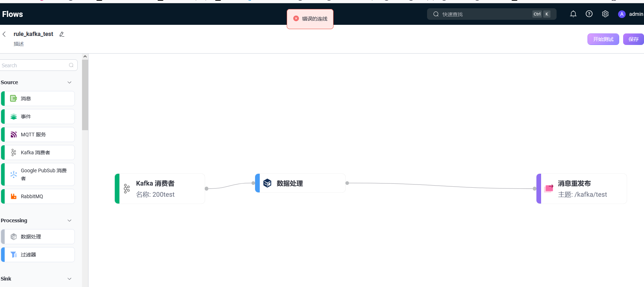Click the MQTT 服务 icon in sidebar
644x287 pixels.
14,135
